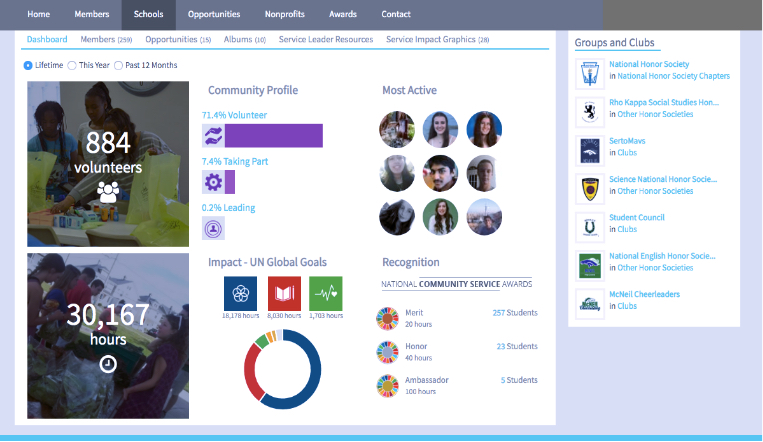
Task: Open the Opportunities item in top navigation
Action: [x=214, y=15]
